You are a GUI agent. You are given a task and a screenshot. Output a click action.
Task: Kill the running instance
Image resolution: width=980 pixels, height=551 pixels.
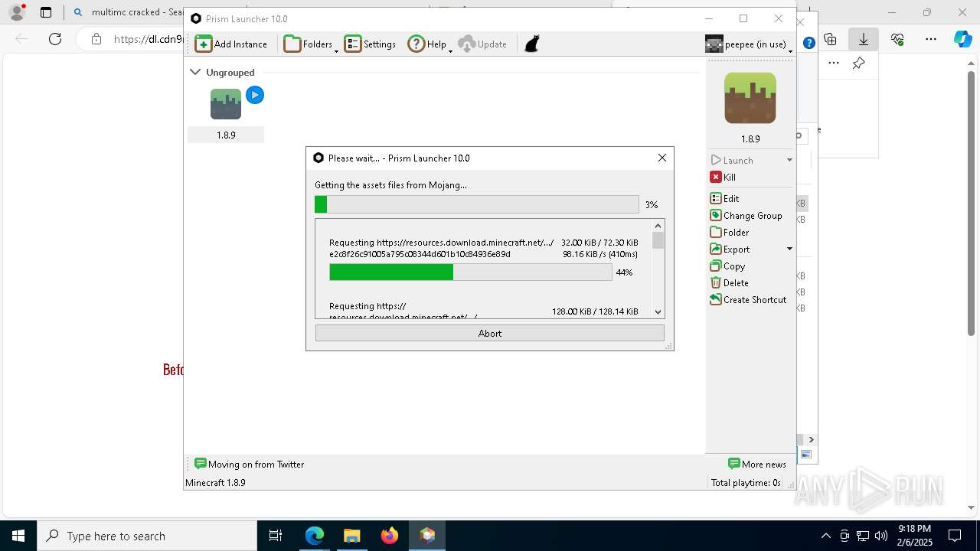pos(723,177)
